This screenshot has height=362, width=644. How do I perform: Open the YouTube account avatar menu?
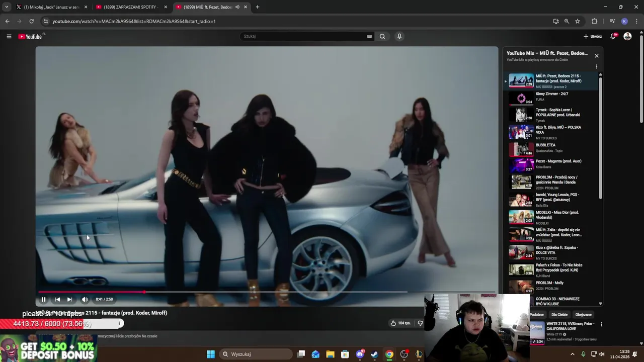point(627,36)
